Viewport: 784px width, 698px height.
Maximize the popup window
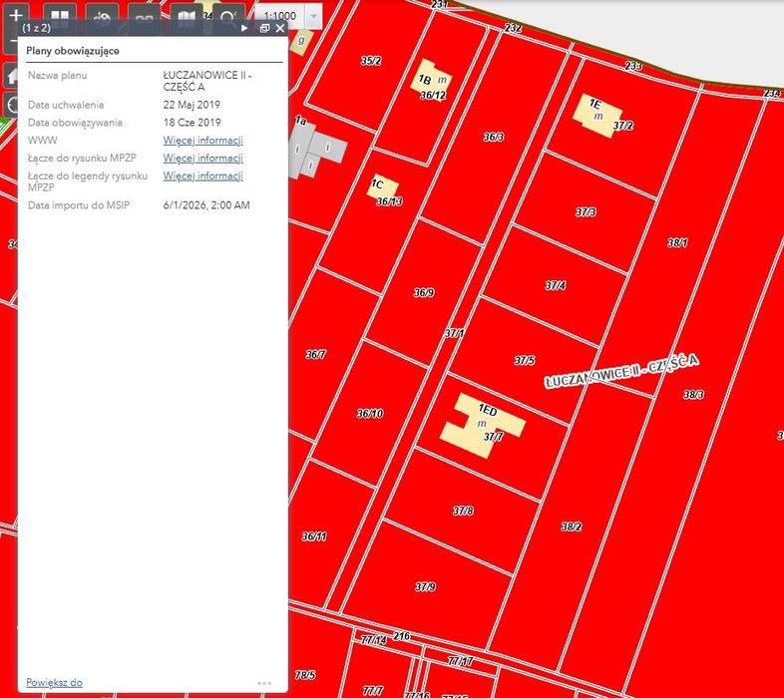pyautogui.click(x=264, y=28)
